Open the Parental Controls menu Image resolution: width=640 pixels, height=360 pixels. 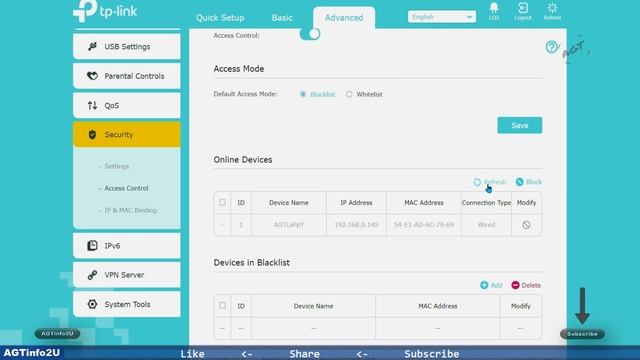coord(127,76)
